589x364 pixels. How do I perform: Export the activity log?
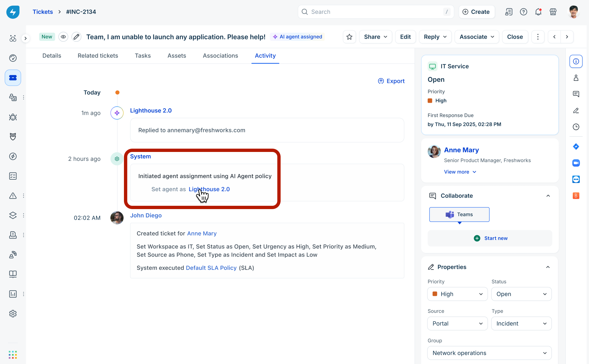391,81
